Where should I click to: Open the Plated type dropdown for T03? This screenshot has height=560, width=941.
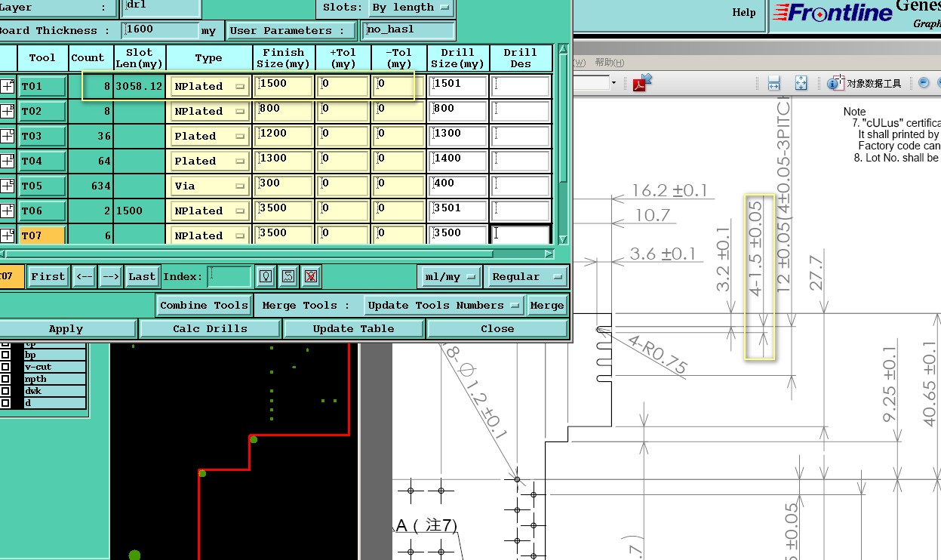211,136
